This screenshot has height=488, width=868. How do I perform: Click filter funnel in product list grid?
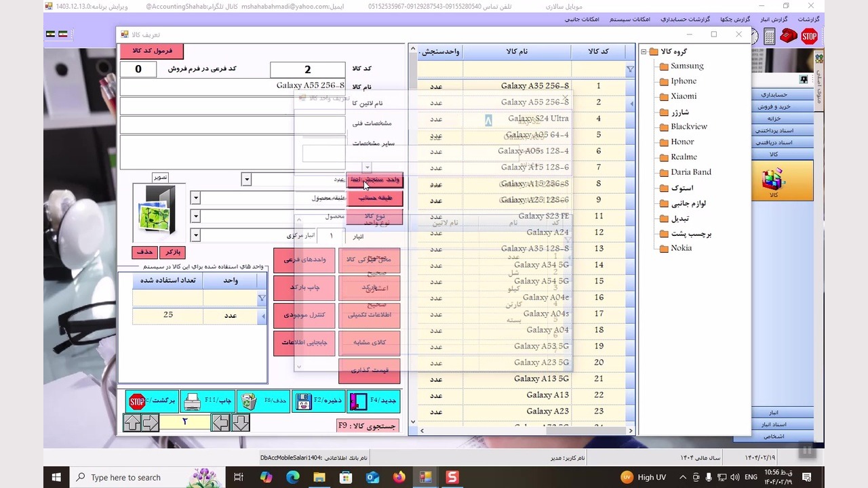click(x=630, y=69)
